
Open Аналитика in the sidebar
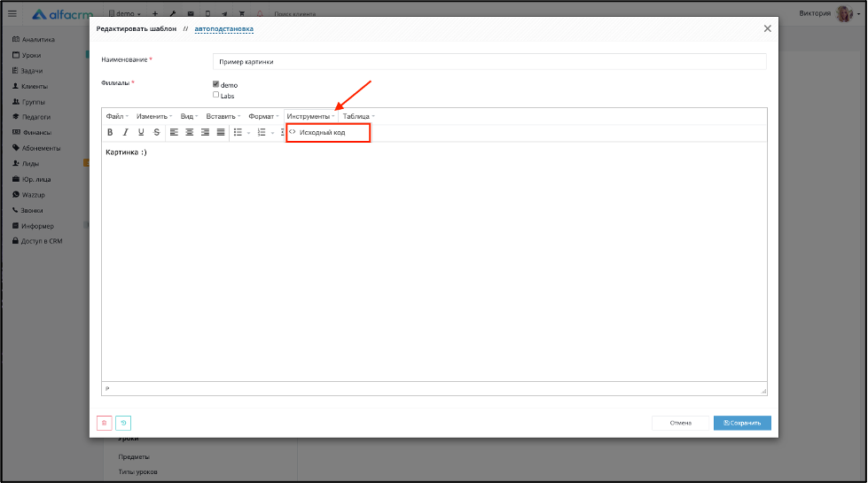coord(34,39)
